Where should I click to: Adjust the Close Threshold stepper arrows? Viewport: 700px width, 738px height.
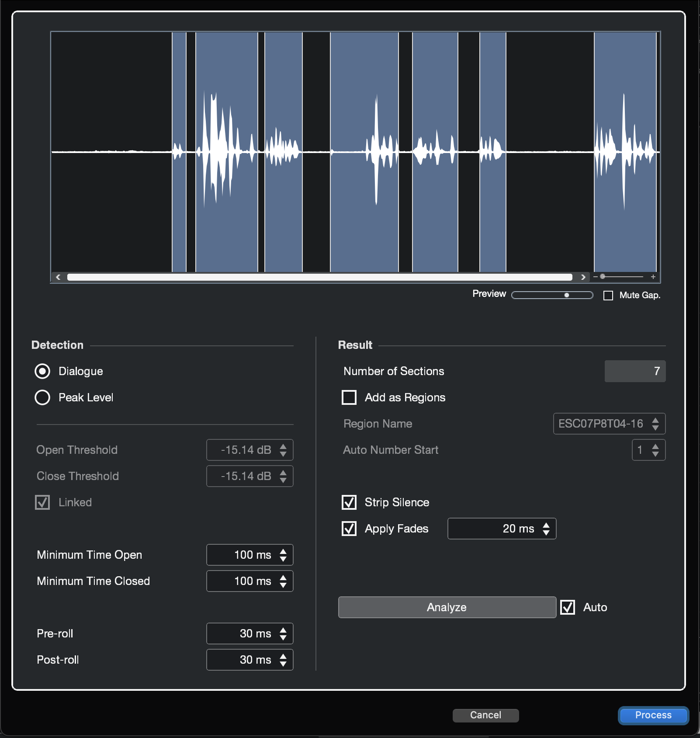(x=283, y=476)
